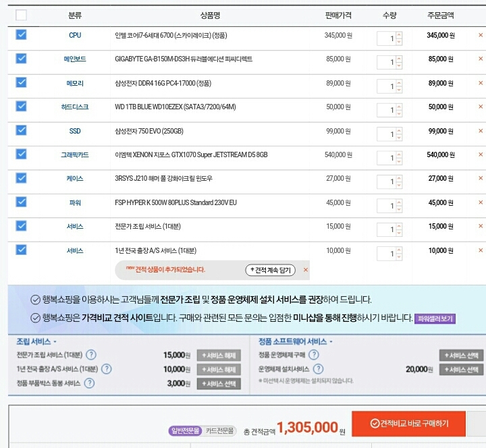Remove the CPU item with its X icon
Viewport: 486px width, 448px height.
coord(481,36)
